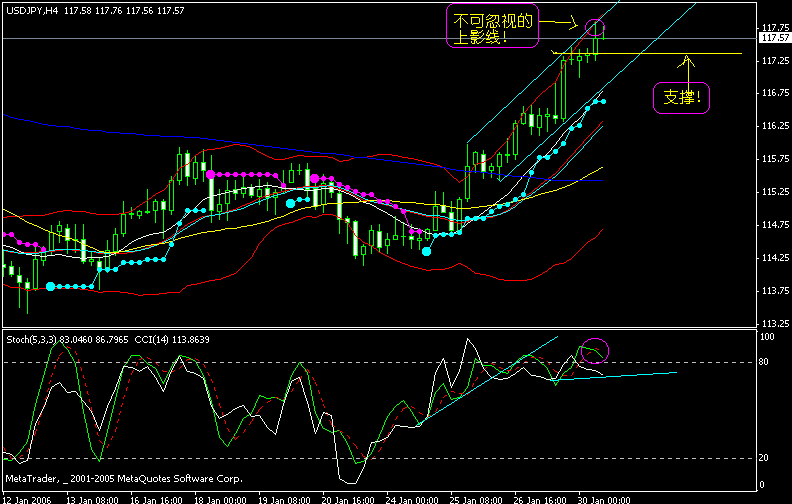
Task: Select the open value 117.58
Action: 77,11
